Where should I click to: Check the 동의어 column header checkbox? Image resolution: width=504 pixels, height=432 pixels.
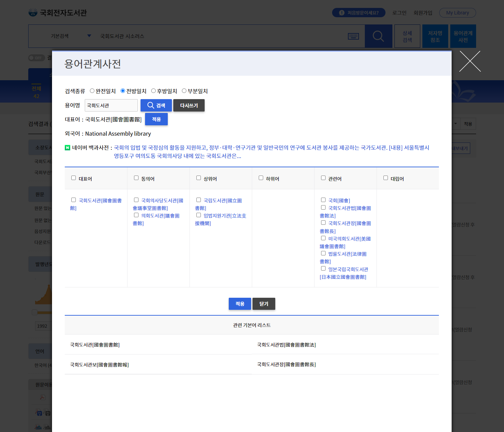[x=136, y=178]
